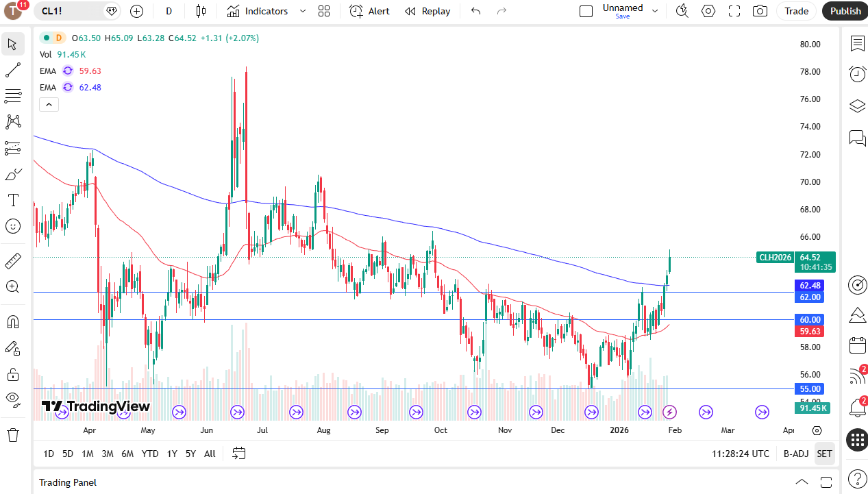The width and height of the screenshot is (868, 494).
Task: Open the Unnamed layout dropdown arrow
Action: (x=654, y=11)
